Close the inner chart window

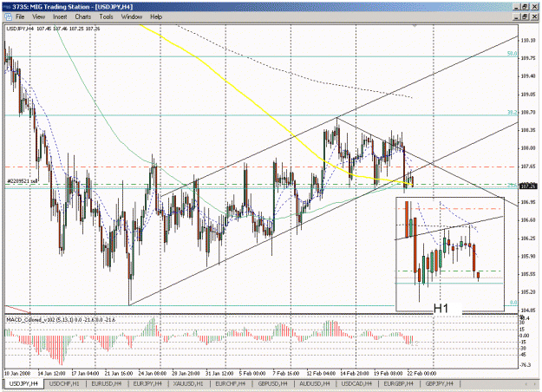535,16
